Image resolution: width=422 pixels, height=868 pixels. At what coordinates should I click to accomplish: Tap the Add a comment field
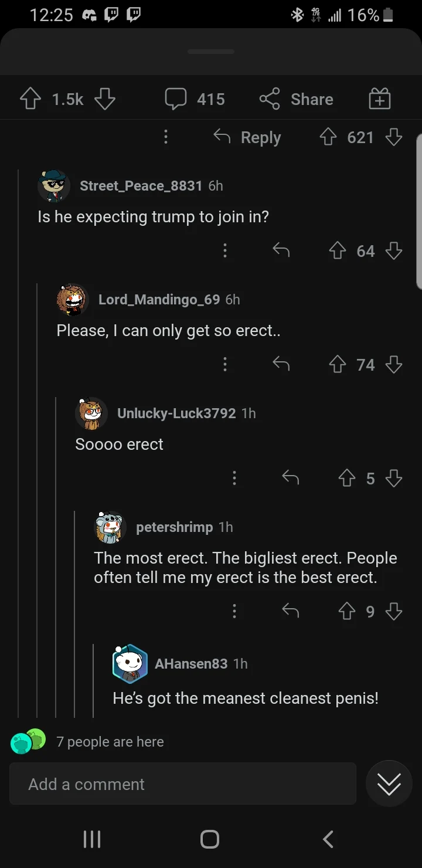tap(182, 784)
